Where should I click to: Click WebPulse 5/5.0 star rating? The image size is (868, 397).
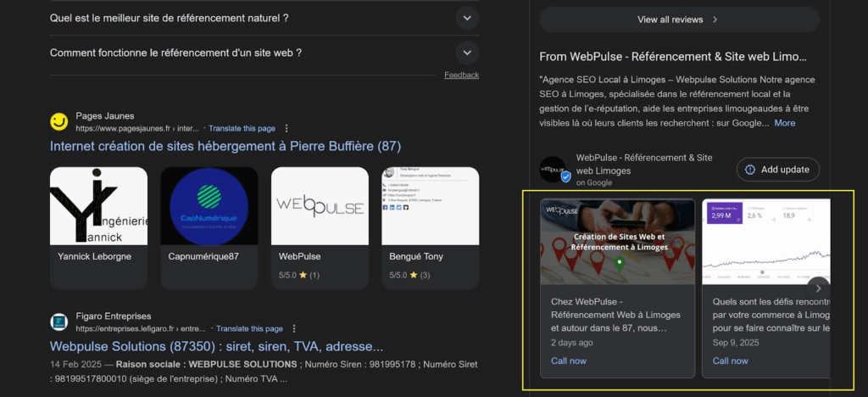coord(299,275)
